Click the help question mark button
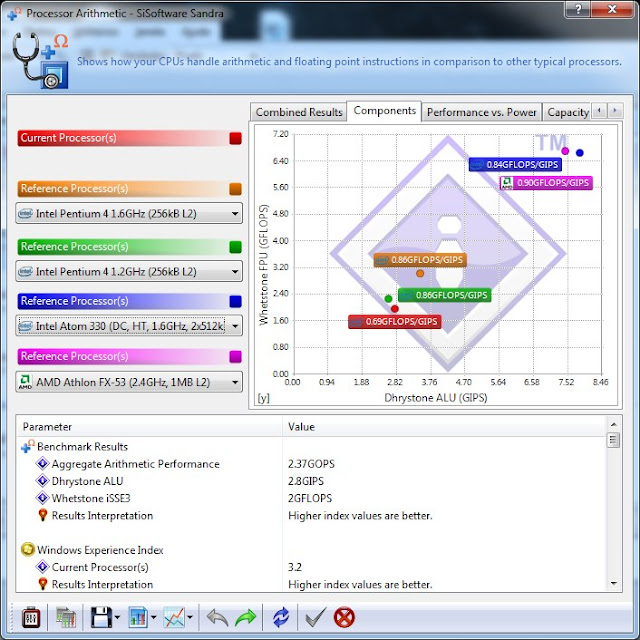Image resolution: width=640 pixels, height=640 pixels. click(x=578, y=9)
